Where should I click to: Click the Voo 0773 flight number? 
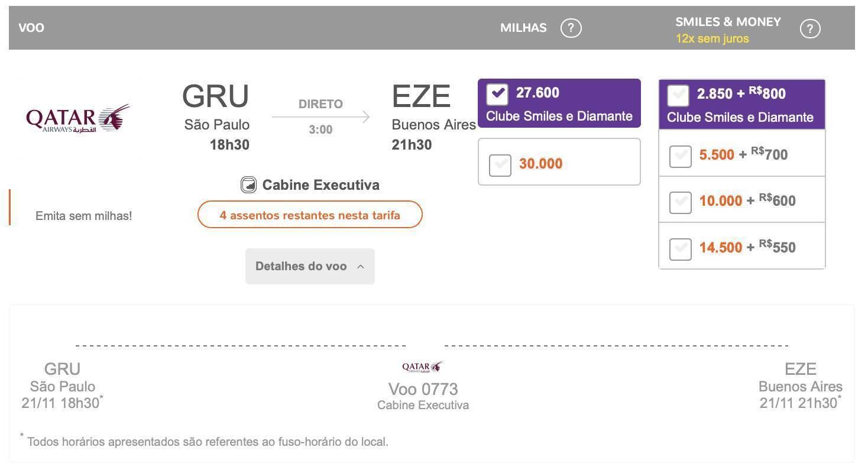tap(423, 389)
